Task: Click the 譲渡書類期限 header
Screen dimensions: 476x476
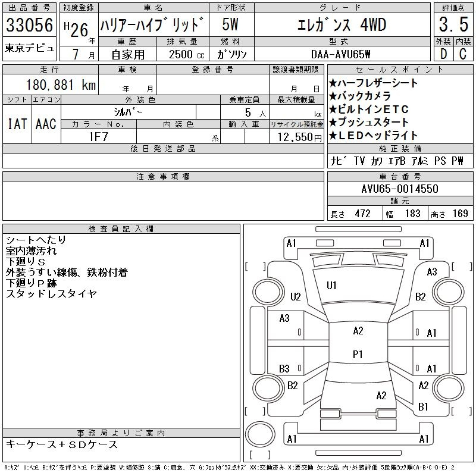Action: pos(296,70)
